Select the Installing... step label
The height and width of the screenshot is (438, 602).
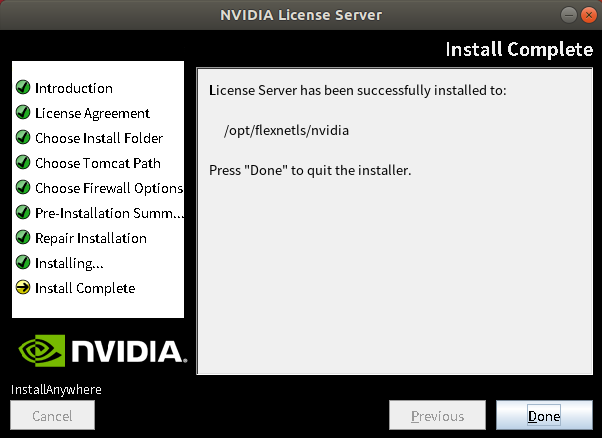[x=69, y=263]
